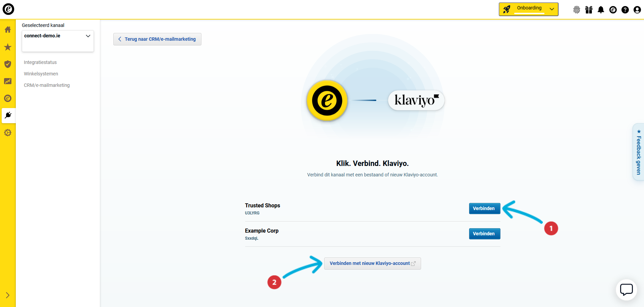Click the fingerprint icon in header

(x=577, y=10)
